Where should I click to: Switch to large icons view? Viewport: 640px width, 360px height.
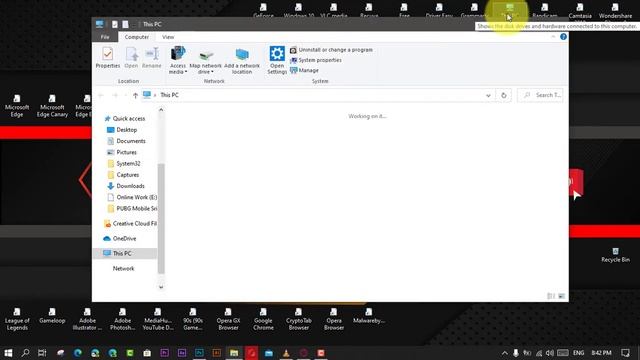coord(562,296)
